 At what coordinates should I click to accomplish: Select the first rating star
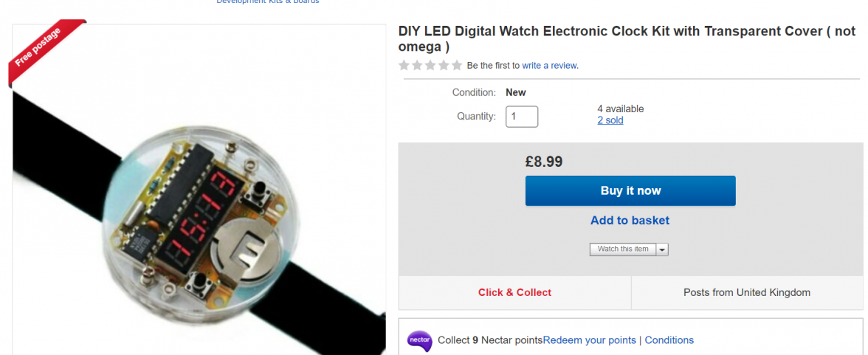[x=404, y=66]
